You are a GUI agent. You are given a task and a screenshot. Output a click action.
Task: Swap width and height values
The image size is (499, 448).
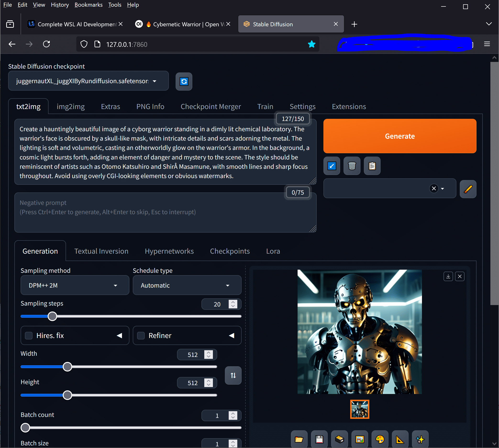point(233,375)
